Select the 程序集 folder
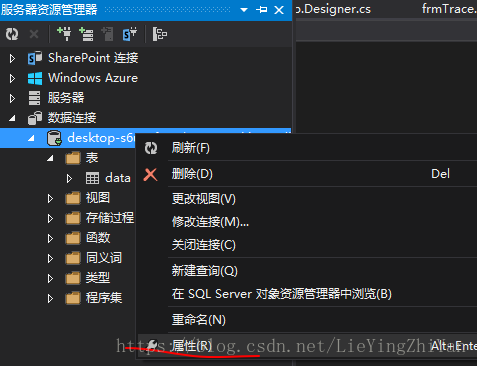Image resolution: width=477 pixels, height=366 pixels. [x=104, y=298]
